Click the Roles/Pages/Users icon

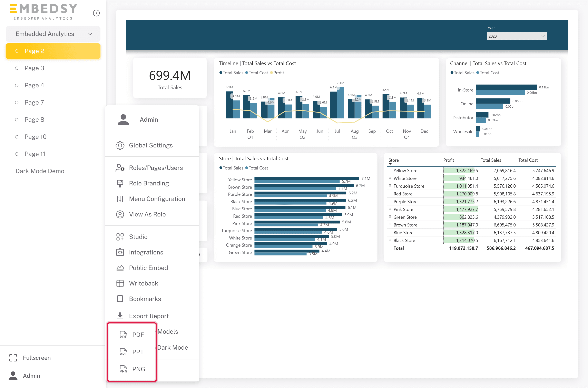coord(120,168)
